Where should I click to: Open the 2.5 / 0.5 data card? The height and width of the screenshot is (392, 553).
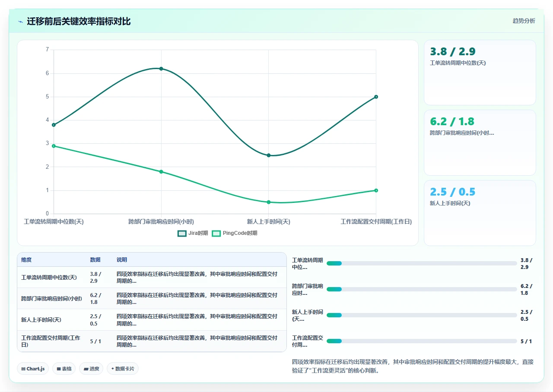480,213
